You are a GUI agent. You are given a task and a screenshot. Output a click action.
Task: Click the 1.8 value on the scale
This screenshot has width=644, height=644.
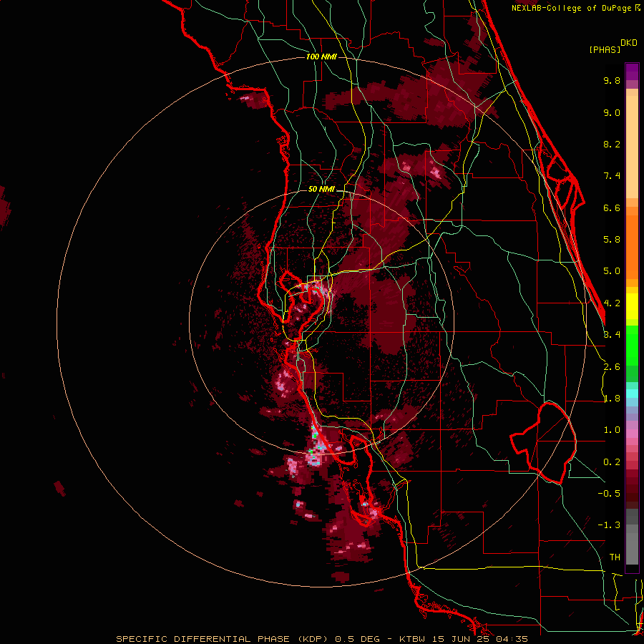[612, 399]
